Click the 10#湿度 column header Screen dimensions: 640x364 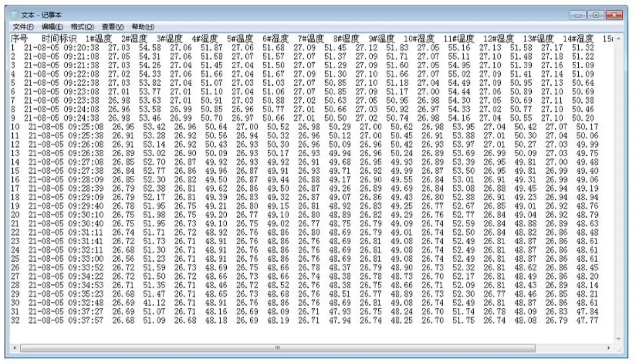419,39
